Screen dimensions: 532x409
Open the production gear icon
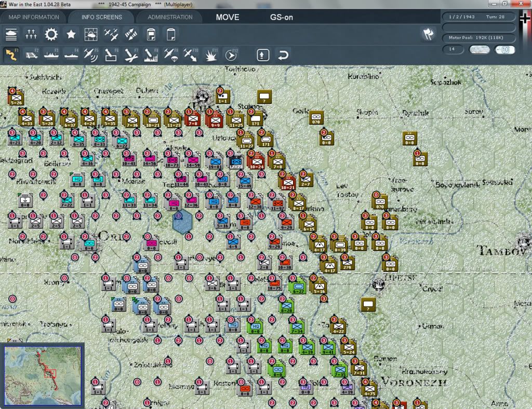(51, 34)
